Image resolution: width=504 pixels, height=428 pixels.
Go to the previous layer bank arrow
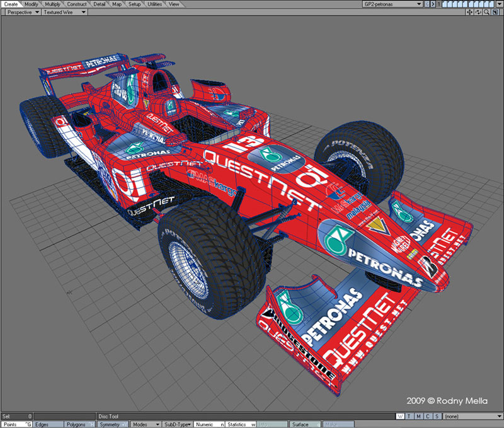click(426, 4)
